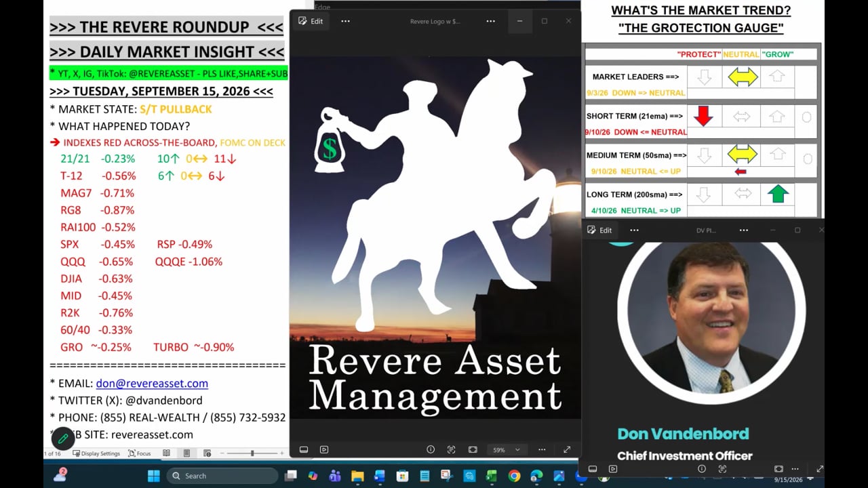The image size is (868, 488).
Task: Click the green up arrow in LONG TERM row
Action: (x=777, y=195)
